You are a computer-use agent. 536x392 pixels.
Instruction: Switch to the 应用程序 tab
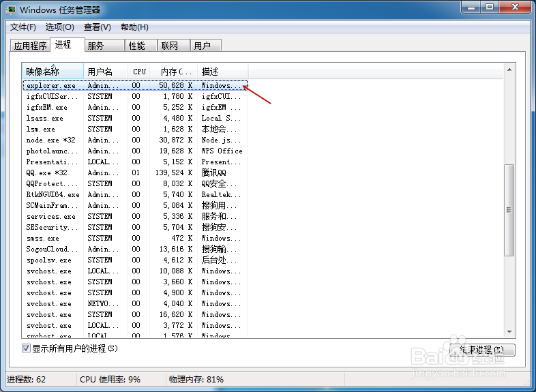pyautogui.click(x=30, y=46)
